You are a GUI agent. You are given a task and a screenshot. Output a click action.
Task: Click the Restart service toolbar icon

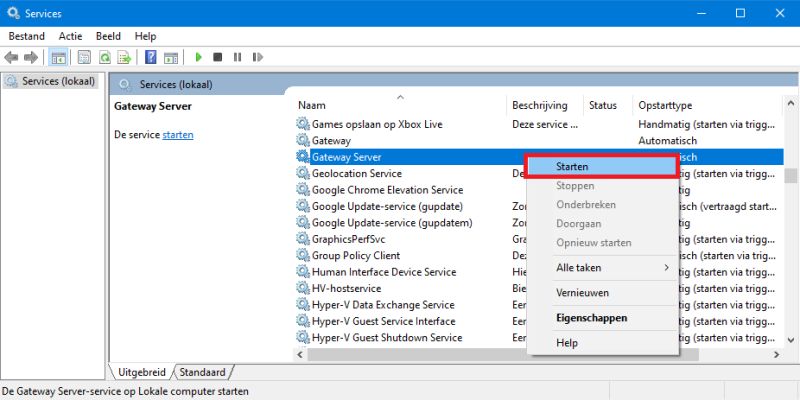[x=258, y=57]
